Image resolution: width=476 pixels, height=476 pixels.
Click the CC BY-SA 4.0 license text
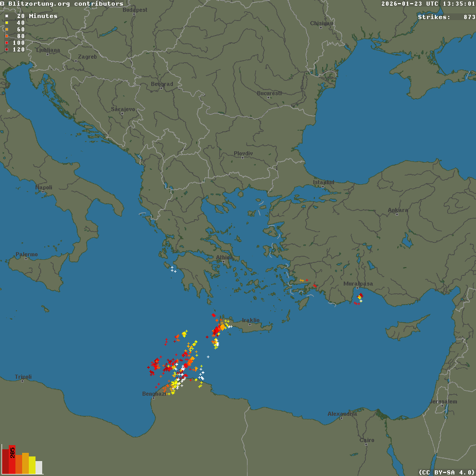446,472
